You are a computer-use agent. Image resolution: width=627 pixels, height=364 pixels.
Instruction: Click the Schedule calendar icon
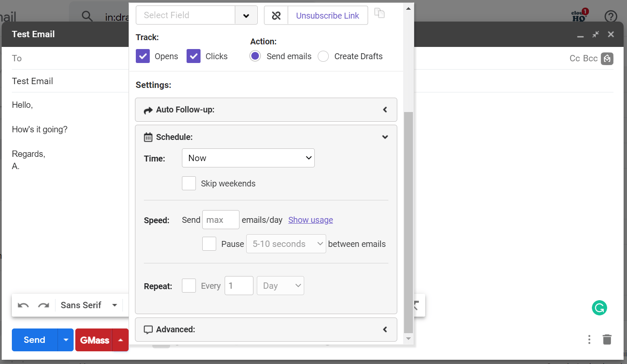[x=148, y=137]
